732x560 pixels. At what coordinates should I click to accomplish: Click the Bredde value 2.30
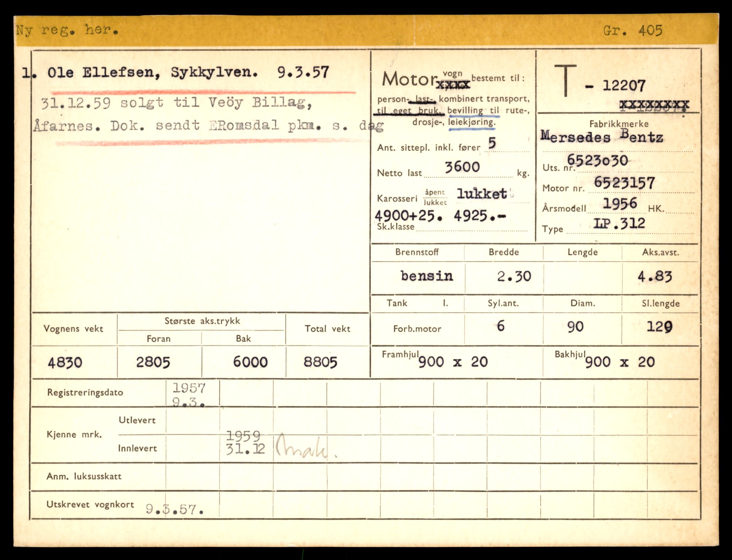point(514,276)
